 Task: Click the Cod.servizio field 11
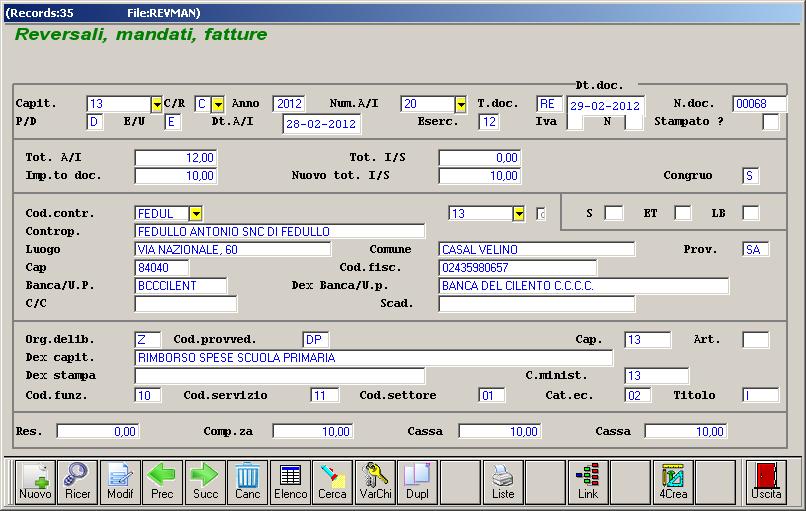pos(324,395)
